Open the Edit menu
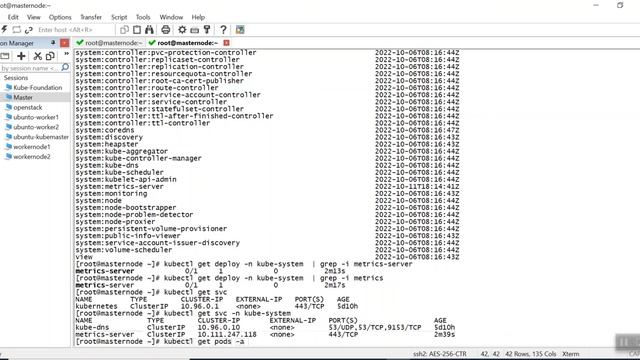 [13, 17]
